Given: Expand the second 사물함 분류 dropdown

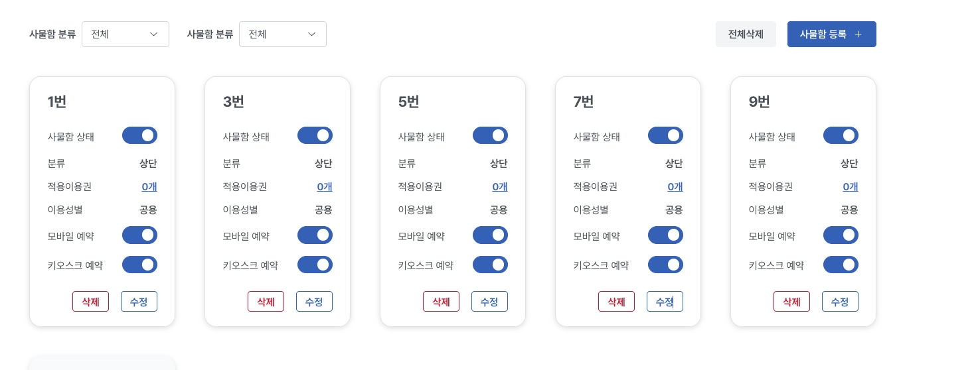Looking at the screenshot, I should coord(283,34).
